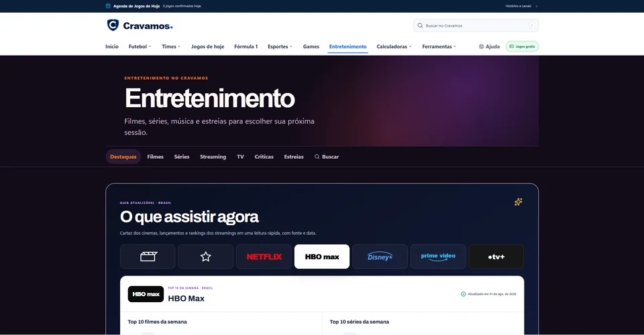The width and height of the screenshot is (644, 335).
Task: Click the Atualizado em date text
Action: (492, 294)
